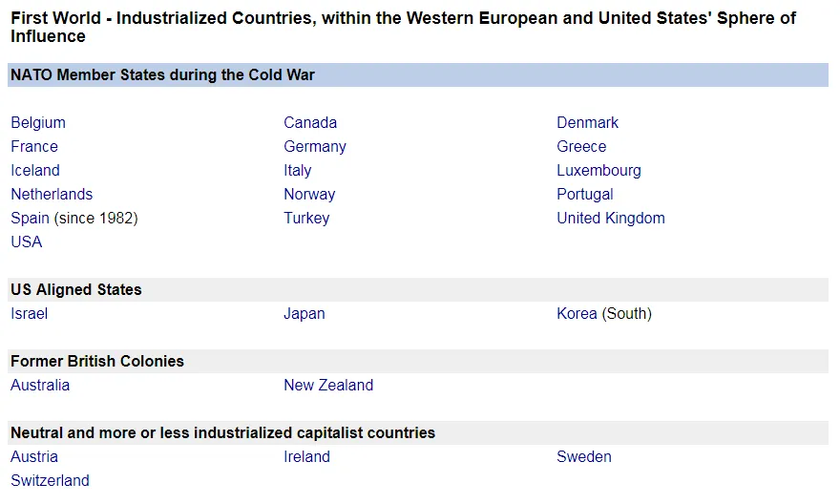Click the Canada link
Image resolution: width=840 pixels, height=504 pixels.
tap(310, 122)
